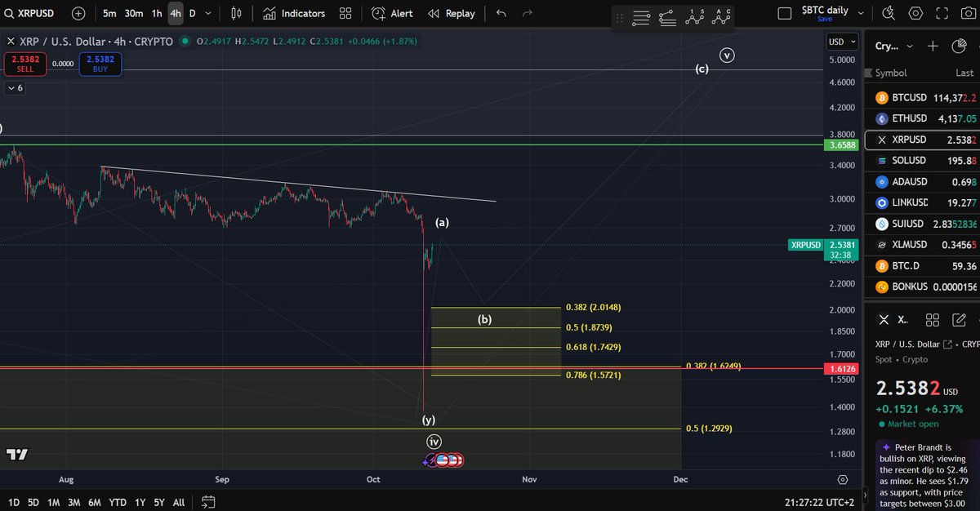The width and height of the screenshot is (980, 511).
Task: Grab the floating drawing toolbar handle
Action: [619, 17]
